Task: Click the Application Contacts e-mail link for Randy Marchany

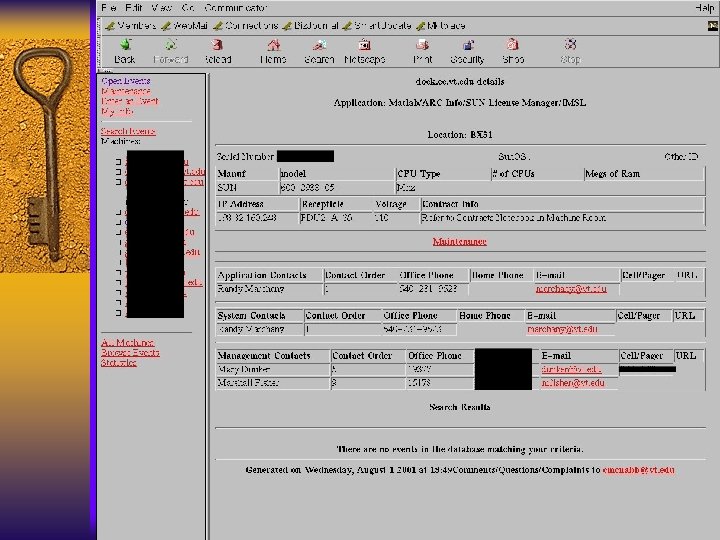Action: click(x=571, y=289)
